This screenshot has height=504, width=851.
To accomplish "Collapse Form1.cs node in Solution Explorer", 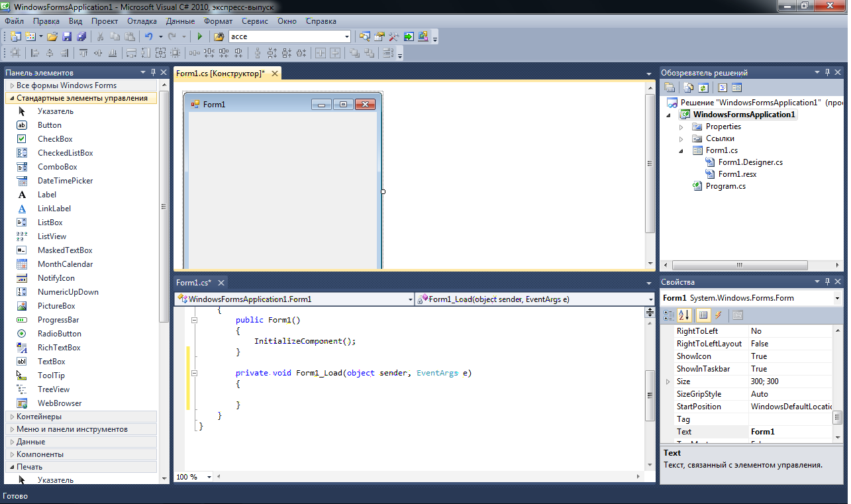I will click(681, 150).
